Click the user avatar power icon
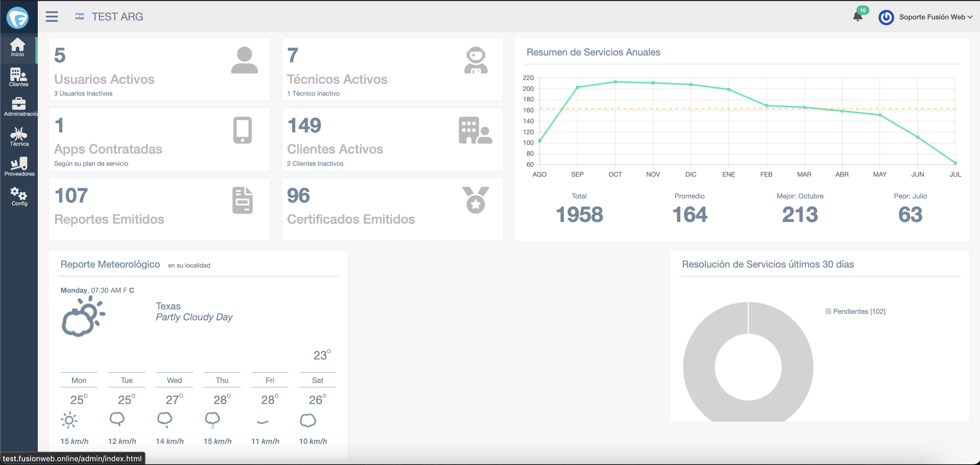This screenshot has width=980, height=465. click(x=886, y=17)
